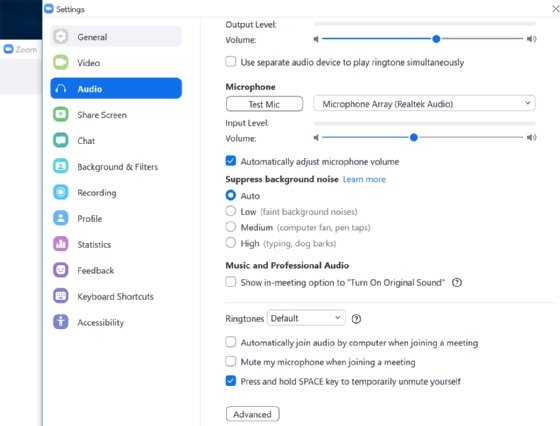The image size is (560, 426).
Task: Uncheck press and hold SPACE to unmute
Action: coord(231,381)
